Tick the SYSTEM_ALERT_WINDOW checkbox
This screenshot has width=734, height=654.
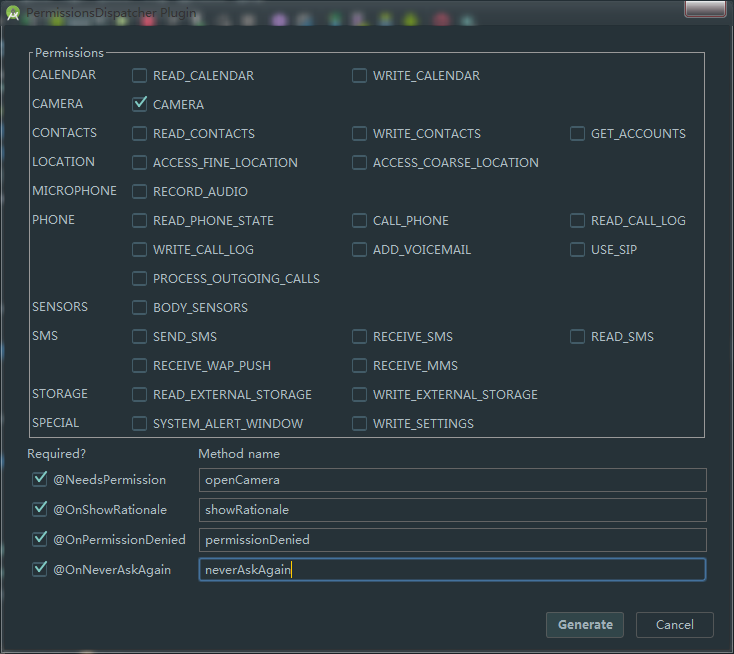[x=140, y=423]
